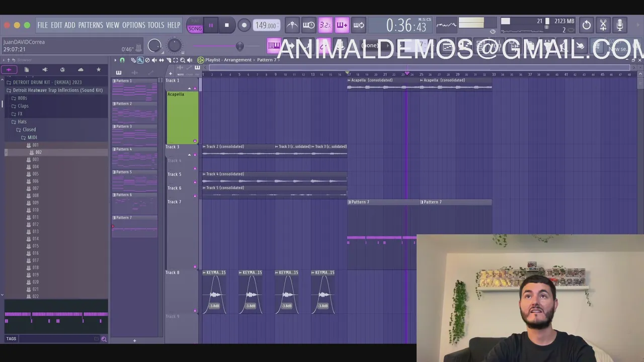644x362 pixels.
Task: Select the Mute tool speaker icon
Action: pyautogui.click(x=154, y=60)
